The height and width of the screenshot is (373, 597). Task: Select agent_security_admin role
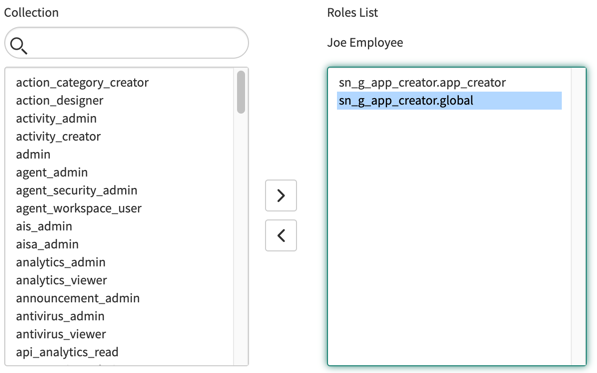pyautogui.click(x=77, y=190)
